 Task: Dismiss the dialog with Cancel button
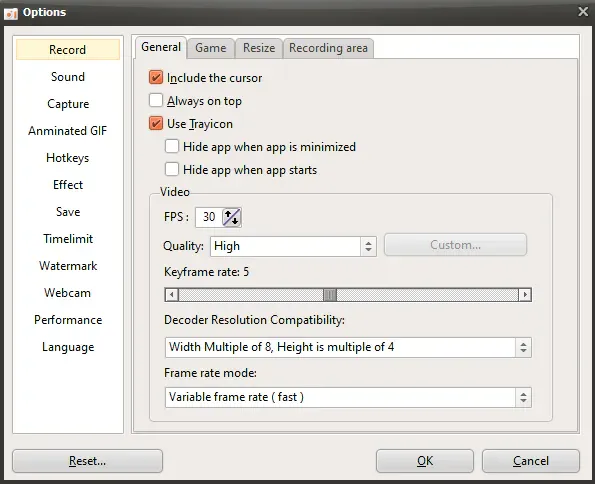[531, 461]
